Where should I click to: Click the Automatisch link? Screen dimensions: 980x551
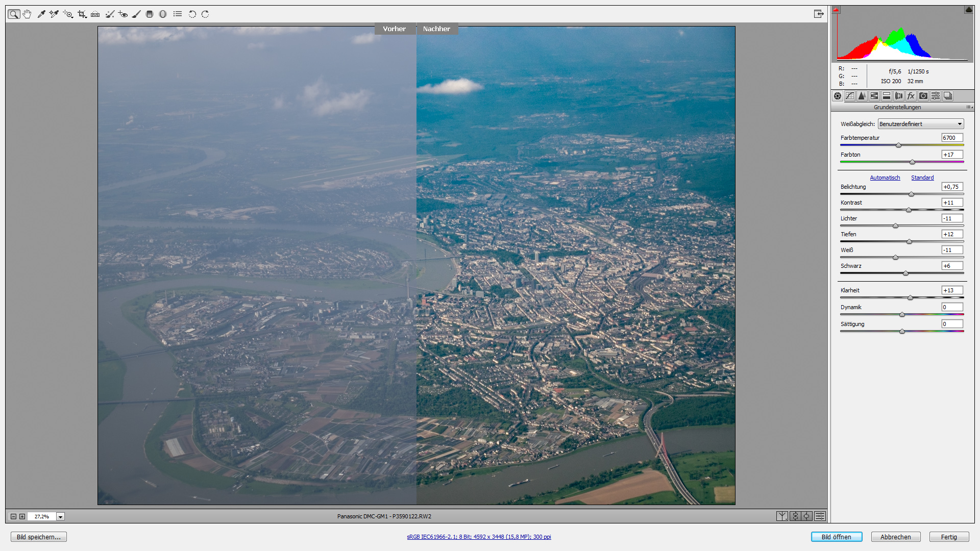click(885, 178)
